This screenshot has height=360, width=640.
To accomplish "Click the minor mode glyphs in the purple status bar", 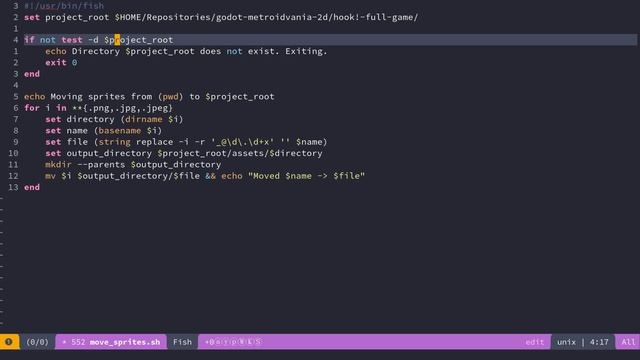I will point(233,342).
